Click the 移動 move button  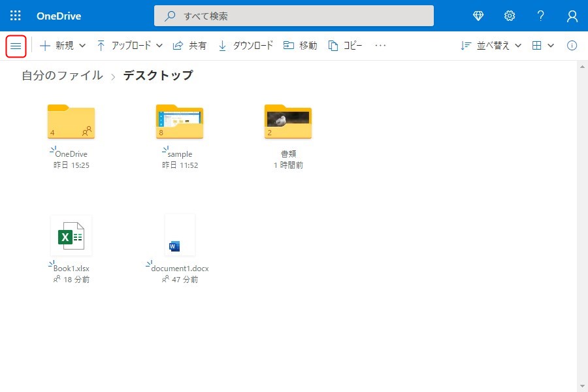tap(300, 46)
